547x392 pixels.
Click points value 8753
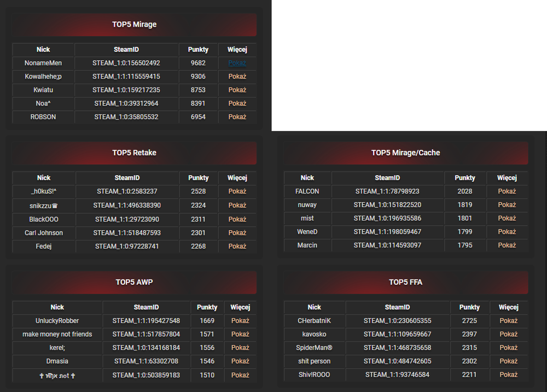pos(198,90)
